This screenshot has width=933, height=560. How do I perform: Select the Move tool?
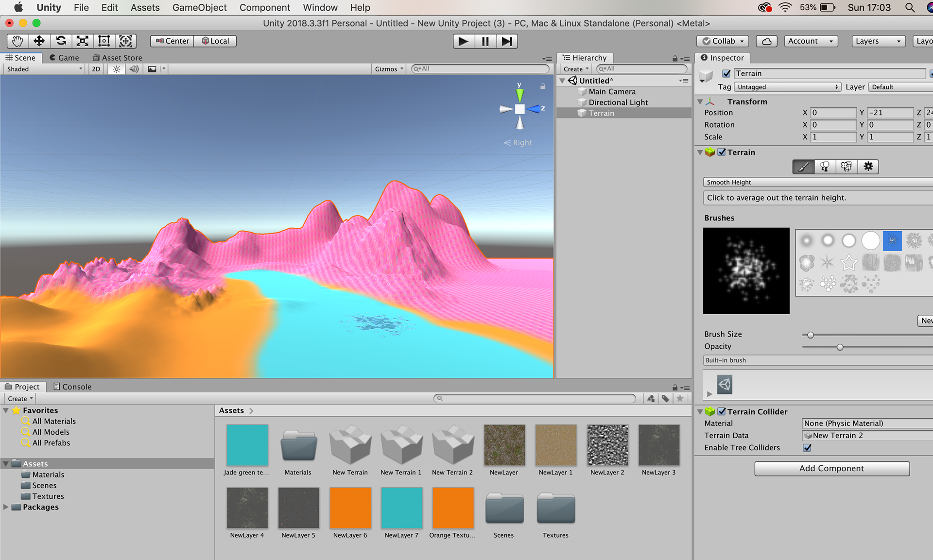(39, 41)
